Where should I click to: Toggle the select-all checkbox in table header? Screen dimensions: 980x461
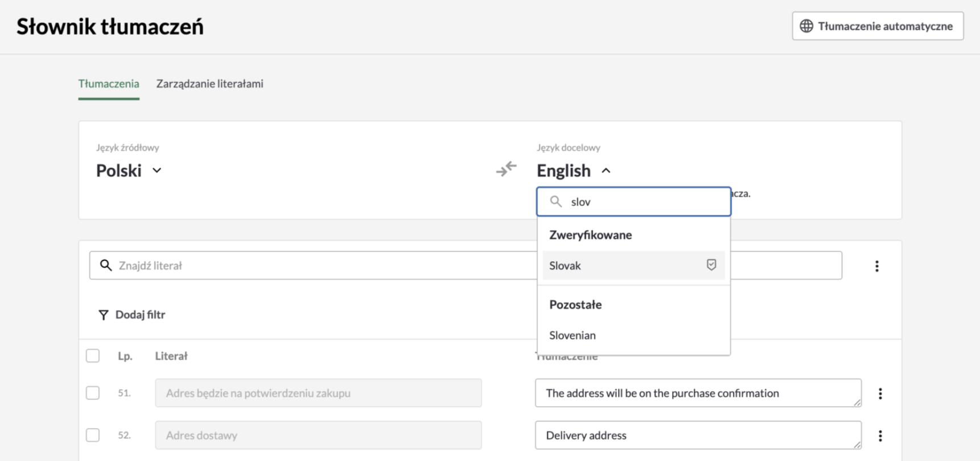coord(93,356)
